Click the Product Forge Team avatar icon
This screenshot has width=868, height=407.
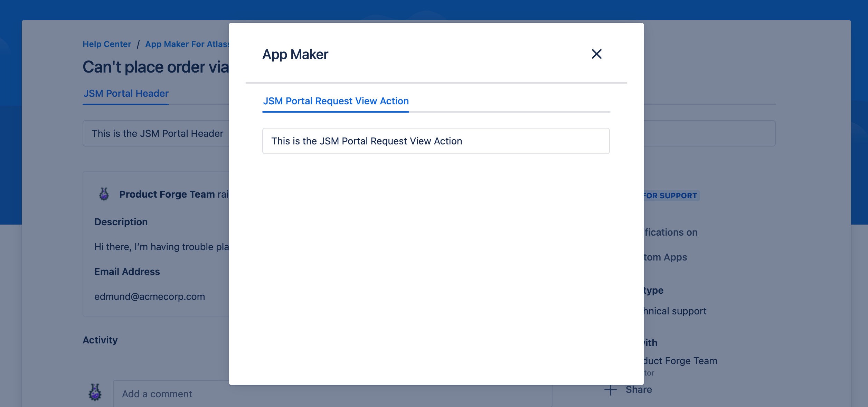[104, 194]
